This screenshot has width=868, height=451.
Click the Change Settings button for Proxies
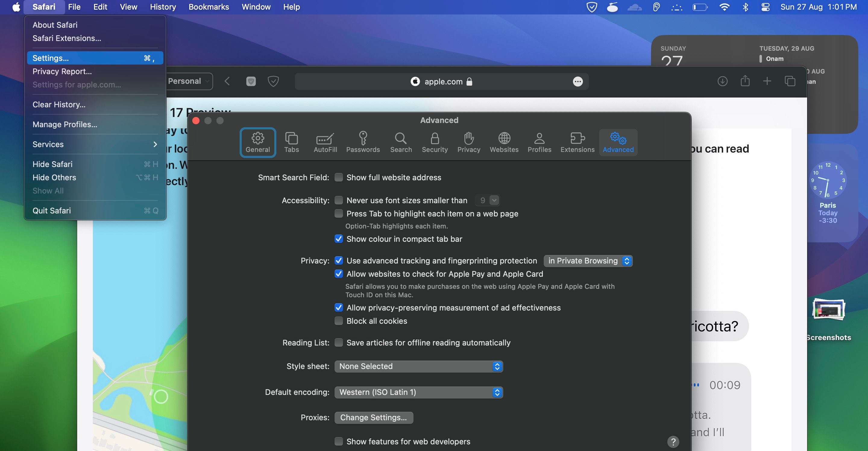[374, 417]
